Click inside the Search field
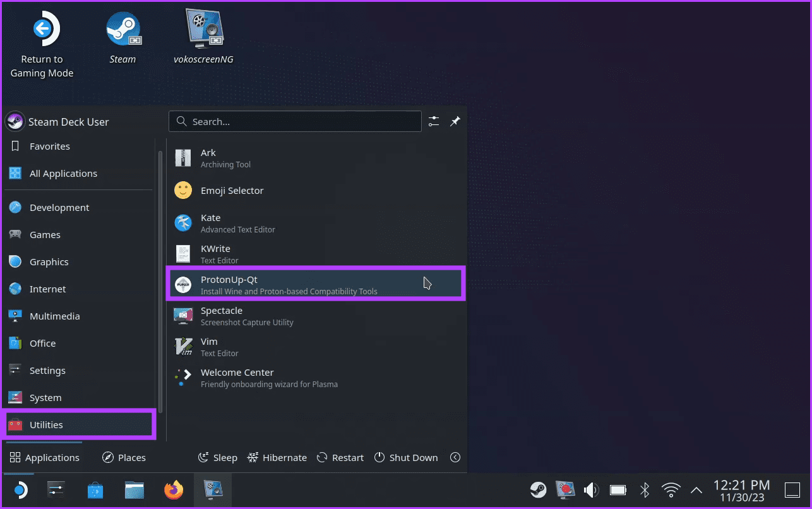The image size is (812, 509). click(x=295, y=121)
